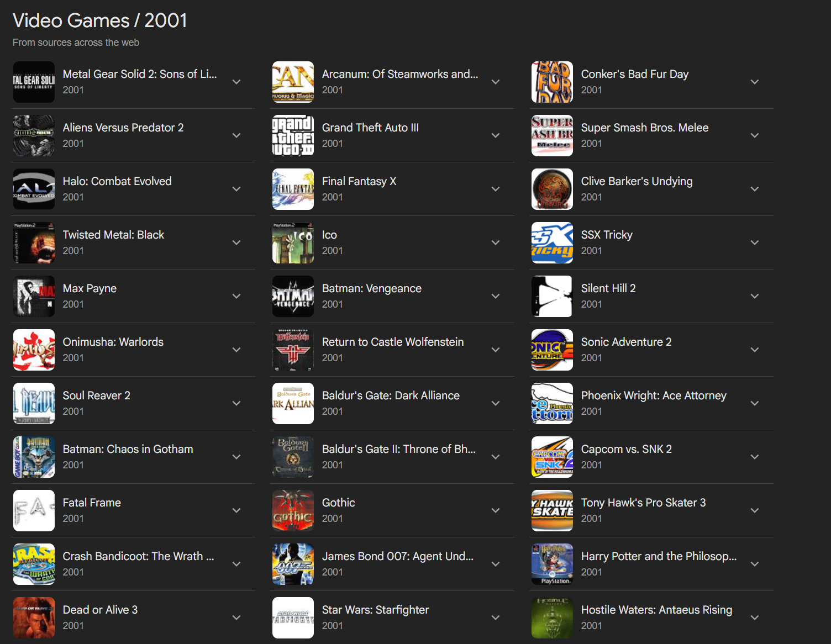Open Baldur's Gate II: Throne of Bh... title
The image size is (831, 644).
click(x=399, y=449)
